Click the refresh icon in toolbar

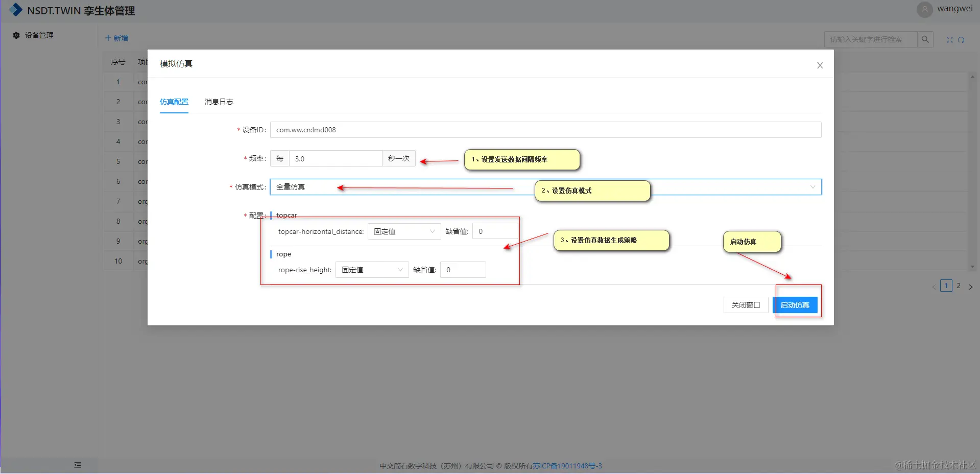click(961, 40)
